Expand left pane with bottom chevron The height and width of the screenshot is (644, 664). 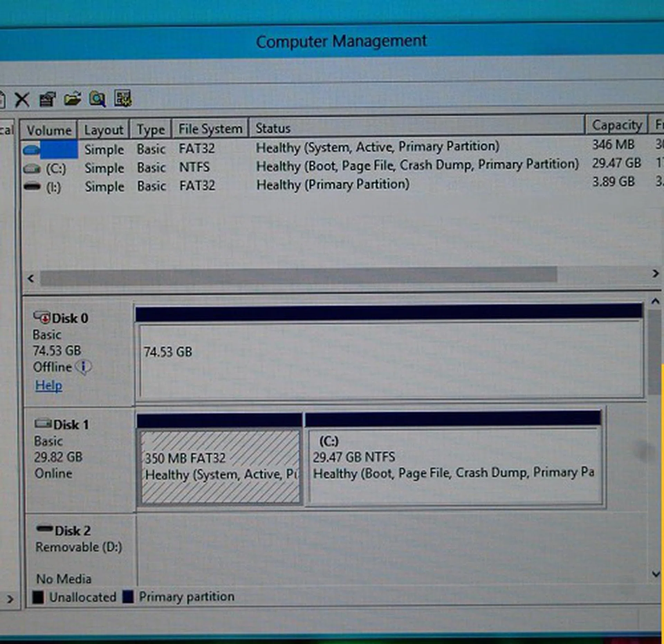tap(10, 599)
